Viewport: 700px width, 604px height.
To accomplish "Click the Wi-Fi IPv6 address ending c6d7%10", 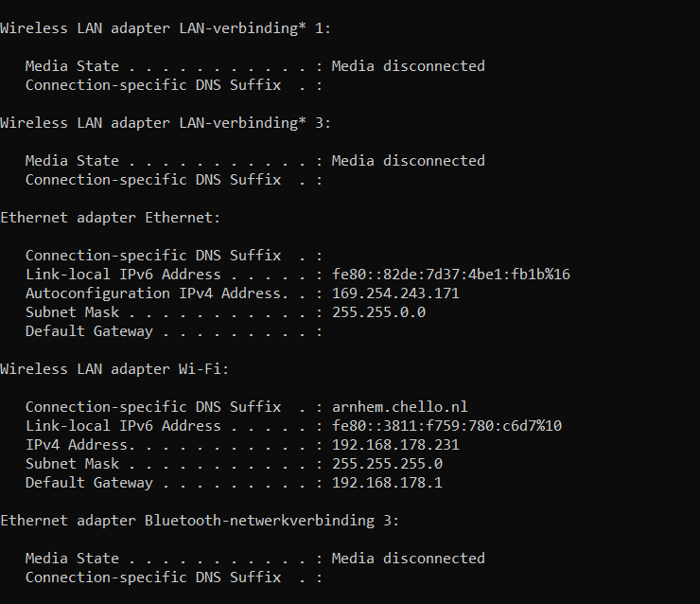I will point(446,425).
